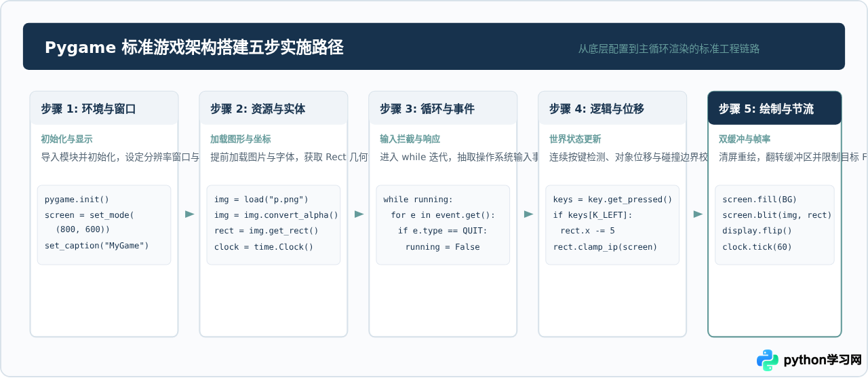Click the '输入拦截与响应' subheading
The height and width of the screenshot is (378, 868).
pos(410,139)
